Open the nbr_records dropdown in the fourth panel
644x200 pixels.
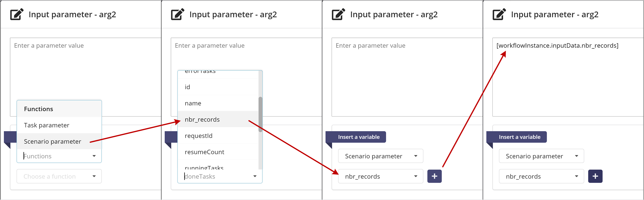541,176
